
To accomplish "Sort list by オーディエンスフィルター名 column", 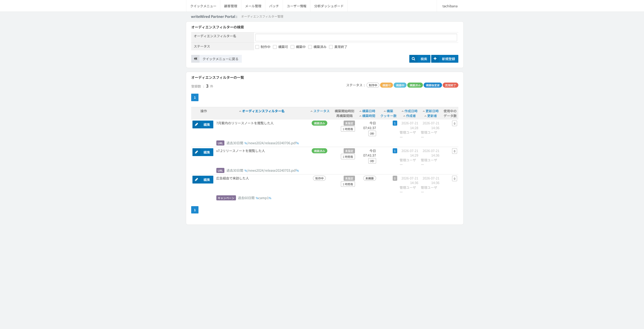I will click(263, 111).
